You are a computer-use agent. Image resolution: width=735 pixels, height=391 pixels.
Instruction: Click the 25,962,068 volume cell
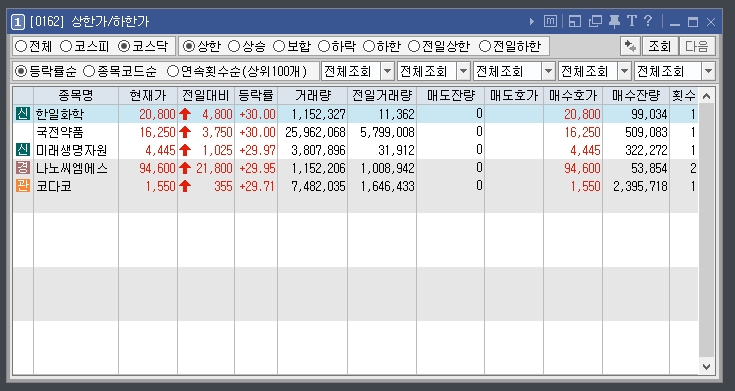[315, 132]
